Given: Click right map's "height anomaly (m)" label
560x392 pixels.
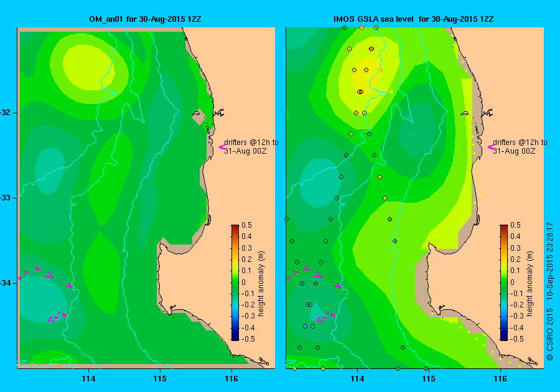Looking at the screenshot, I should coord(530,284).
